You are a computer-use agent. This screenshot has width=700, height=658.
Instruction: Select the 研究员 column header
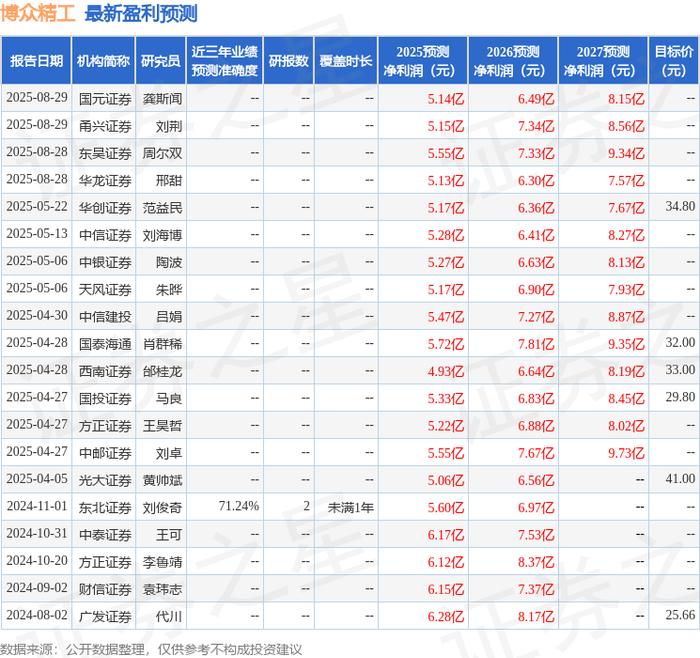pos(161,61)
